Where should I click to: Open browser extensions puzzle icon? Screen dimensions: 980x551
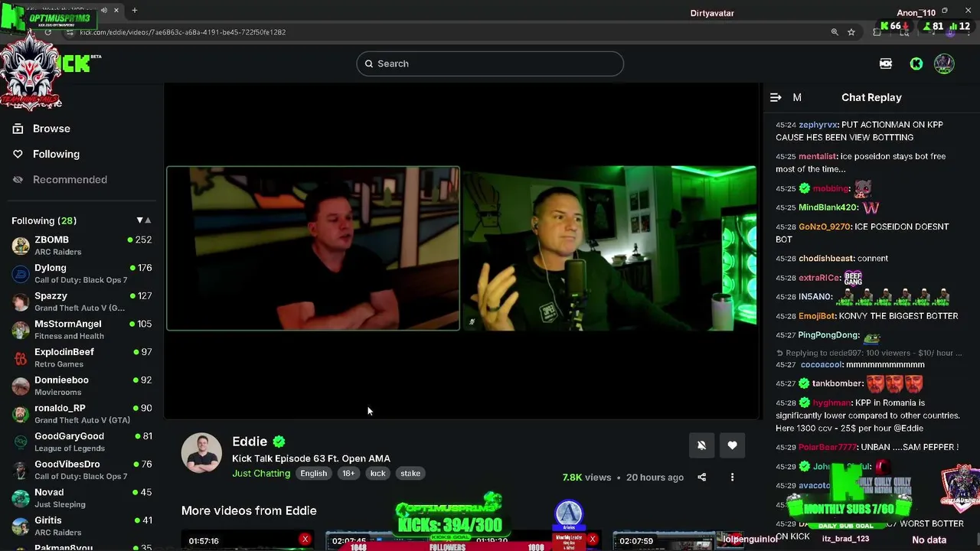point(877,32)
